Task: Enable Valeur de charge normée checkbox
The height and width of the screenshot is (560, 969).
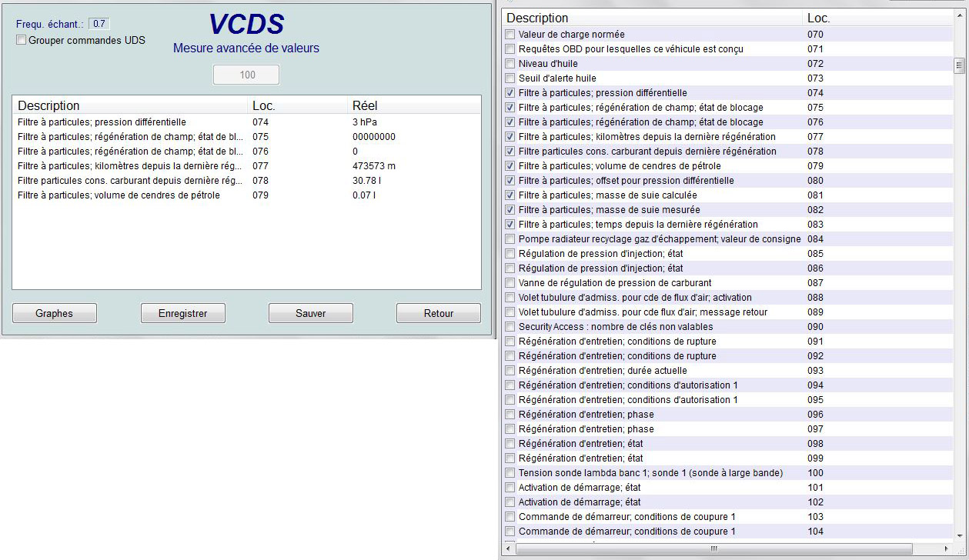Action: tap(510, 35)
